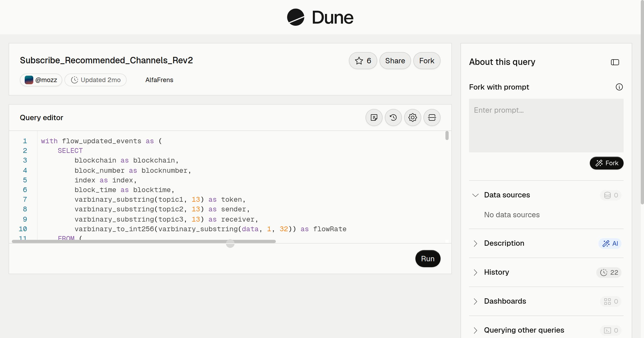Open version history clock icon in editor toolbar
Viewport: 644px width, 338px height.
(393, 117)
